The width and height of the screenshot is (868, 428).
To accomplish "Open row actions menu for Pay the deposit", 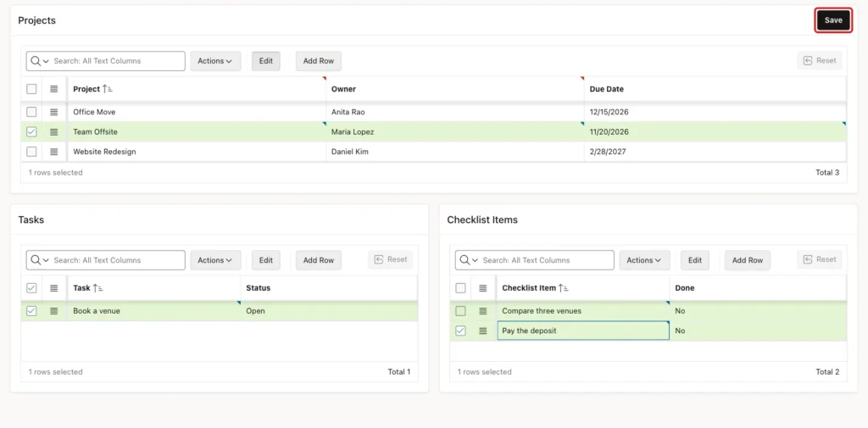I will click(x=482, y=331).
